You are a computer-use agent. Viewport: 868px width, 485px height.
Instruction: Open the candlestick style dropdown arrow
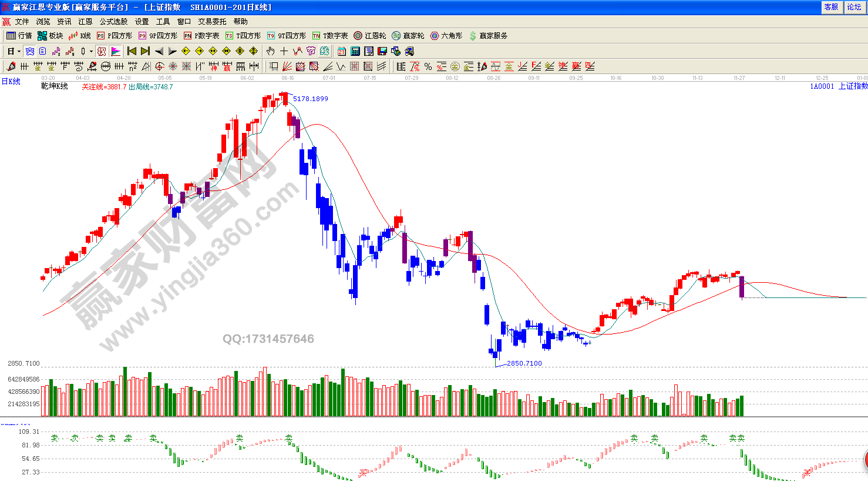[91, 51]
